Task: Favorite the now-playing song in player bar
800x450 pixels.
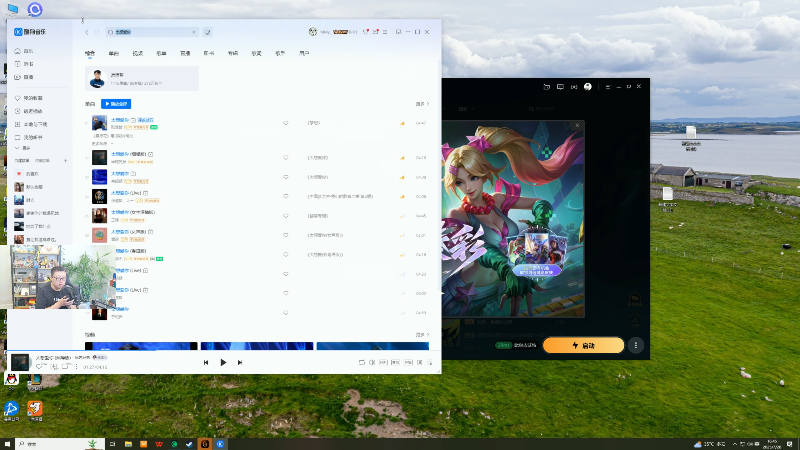Action: pyautogui.click(x=39, y=367)
